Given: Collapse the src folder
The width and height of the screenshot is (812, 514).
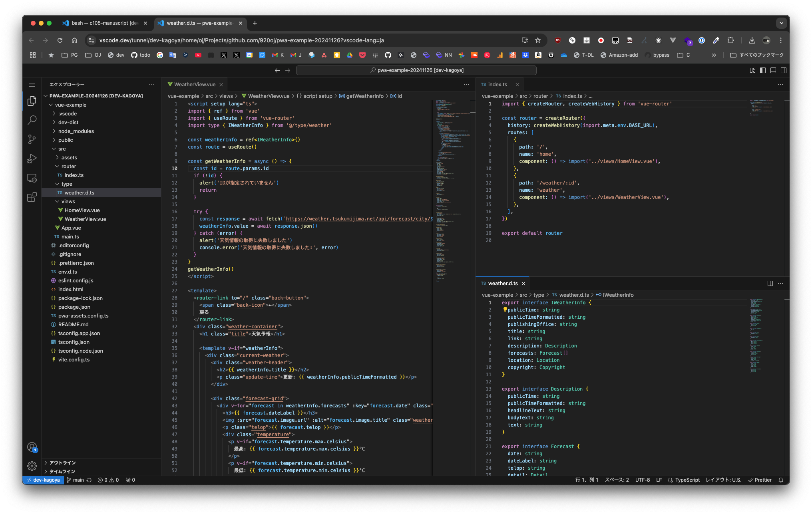Looking at the screenshot, I should point(62,149).
